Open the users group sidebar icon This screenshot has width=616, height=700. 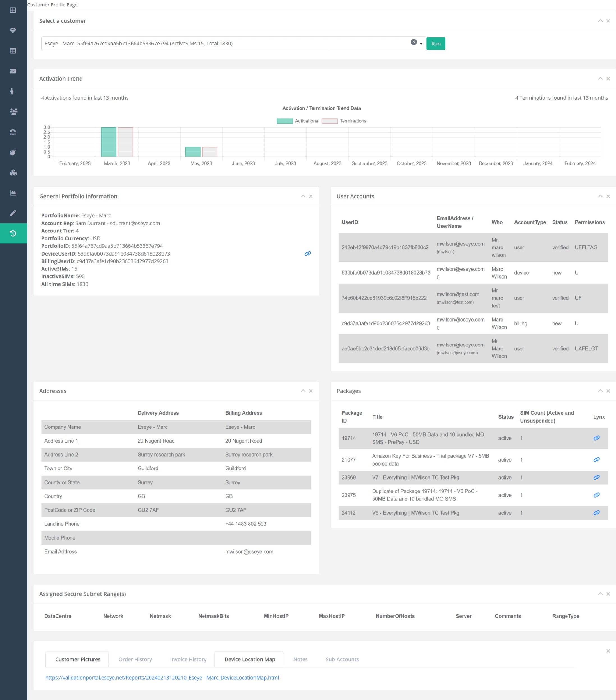pos(13,112)
